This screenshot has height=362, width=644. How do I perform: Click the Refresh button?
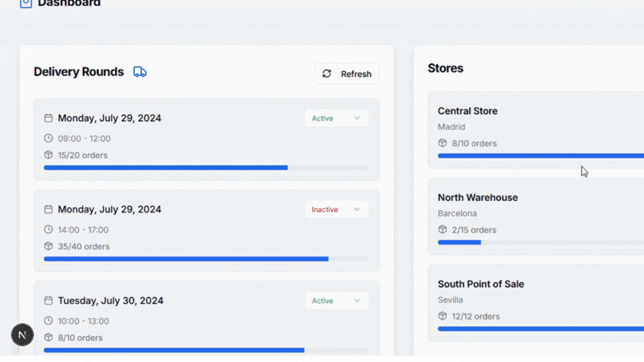point(347,74)
